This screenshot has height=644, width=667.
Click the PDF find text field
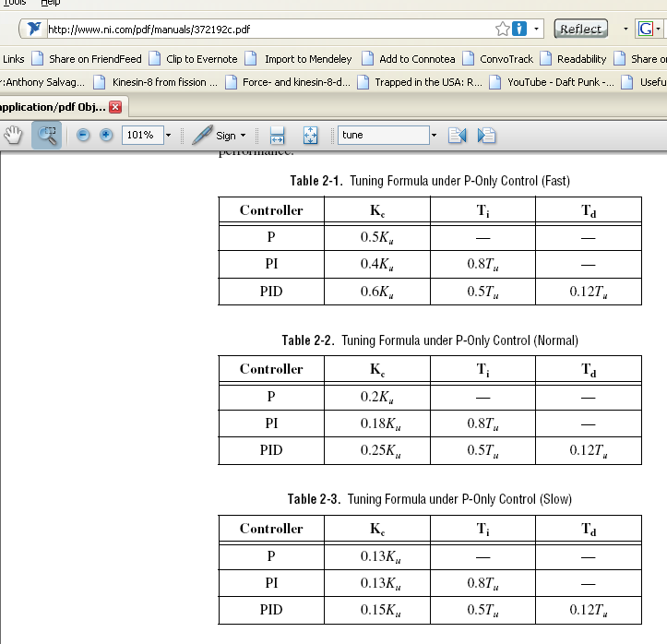[x=383, y=136]
